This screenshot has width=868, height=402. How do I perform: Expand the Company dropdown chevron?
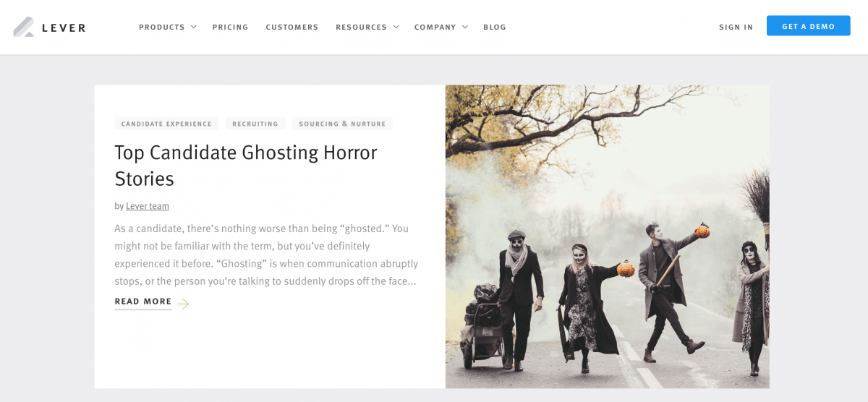click(x=465, y=27)
